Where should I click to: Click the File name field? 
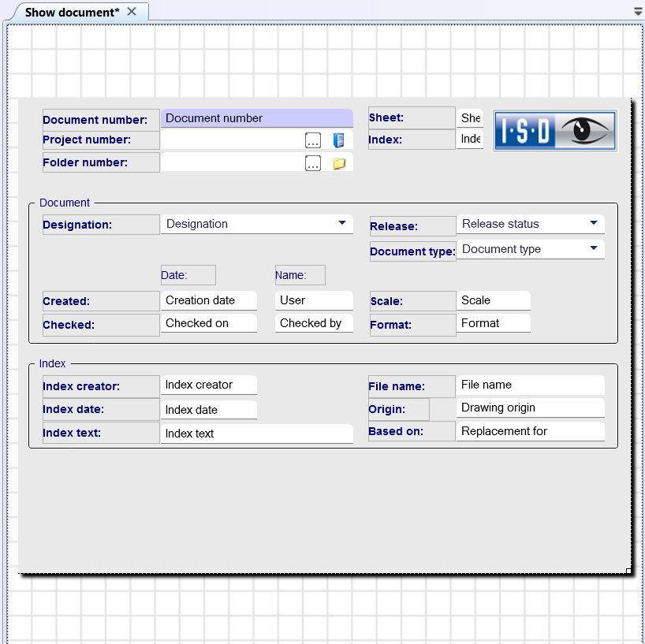pos(530,385)
